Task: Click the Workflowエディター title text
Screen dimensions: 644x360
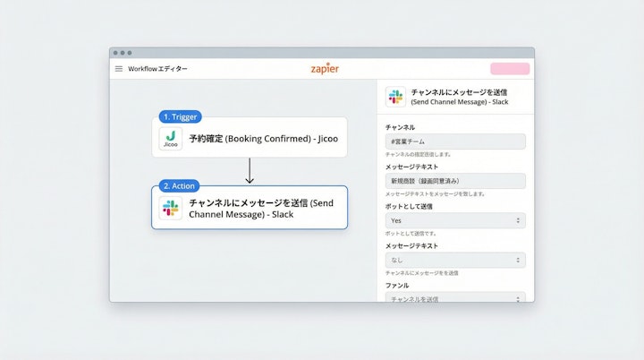Action: point(157,69)
